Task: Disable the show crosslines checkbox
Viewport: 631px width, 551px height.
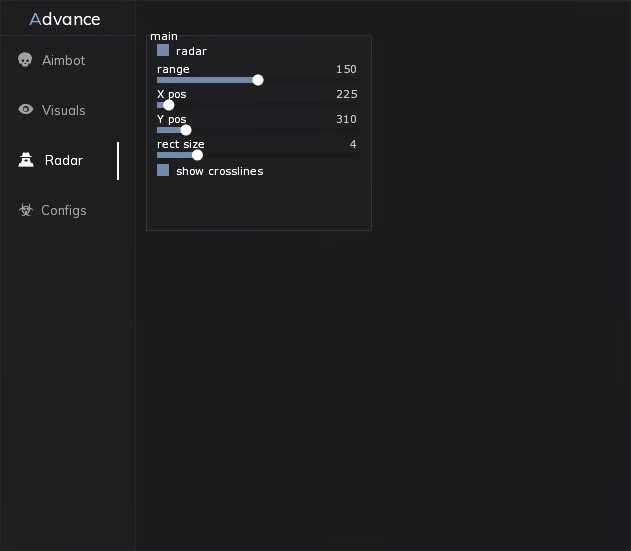Action: pos(163,170)
